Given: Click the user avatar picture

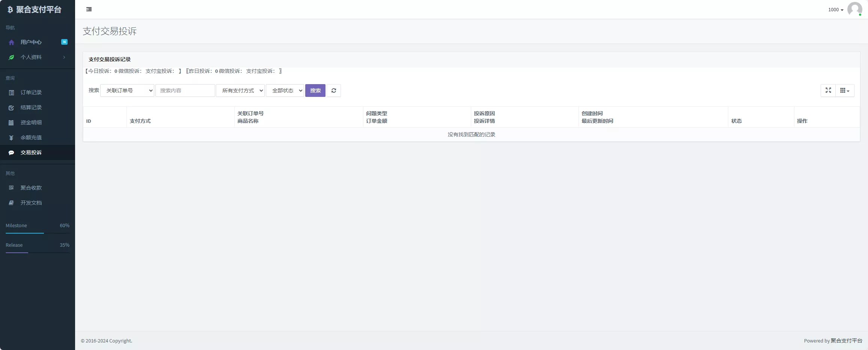Looking at the screenshot, I should click(x=854, y=9).
